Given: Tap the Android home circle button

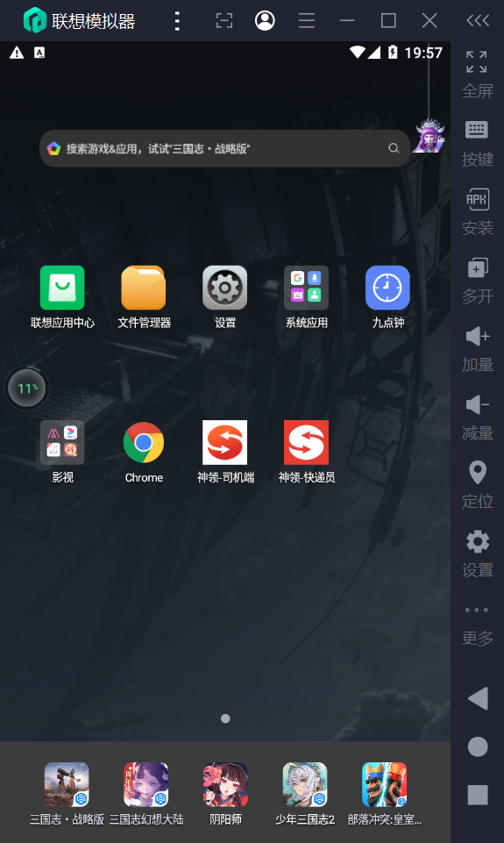Looking at the screenshot, I should (x=478, y=747).
